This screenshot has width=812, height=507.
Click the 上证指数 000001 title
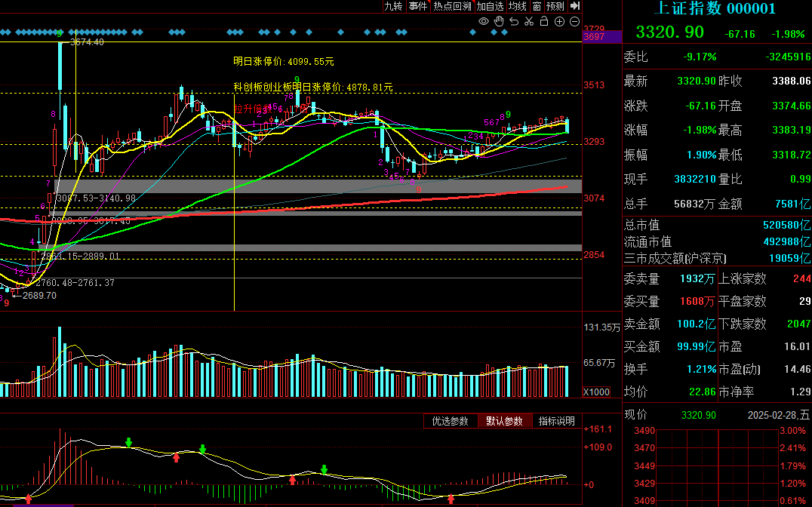(714, 9)
